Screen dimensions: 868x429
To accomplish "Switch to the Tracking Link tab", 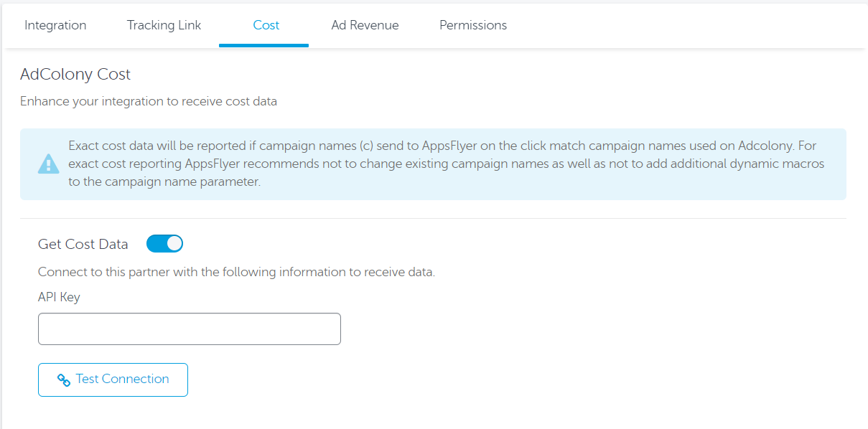I will click(164, 25).
